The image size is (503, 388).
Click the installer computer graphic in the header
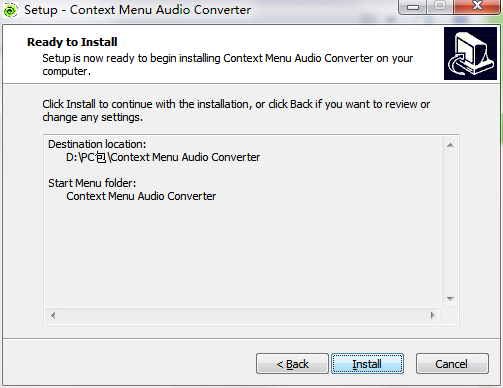tap(470, 53)
